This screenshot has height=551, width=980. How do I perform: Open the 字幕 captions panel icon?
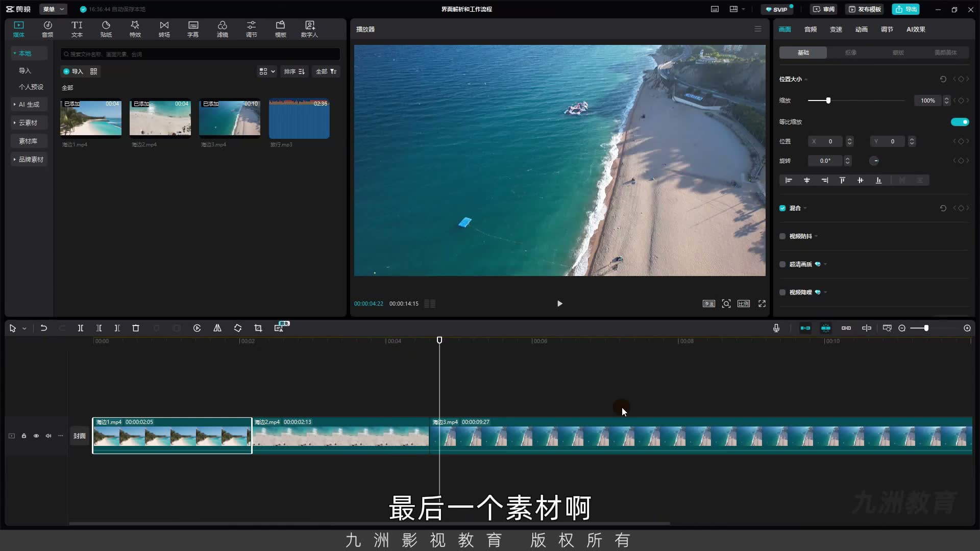coord(193,29)
